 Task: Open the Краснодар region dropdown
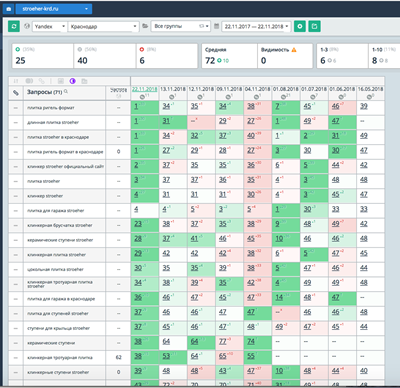tap(103, 27)
